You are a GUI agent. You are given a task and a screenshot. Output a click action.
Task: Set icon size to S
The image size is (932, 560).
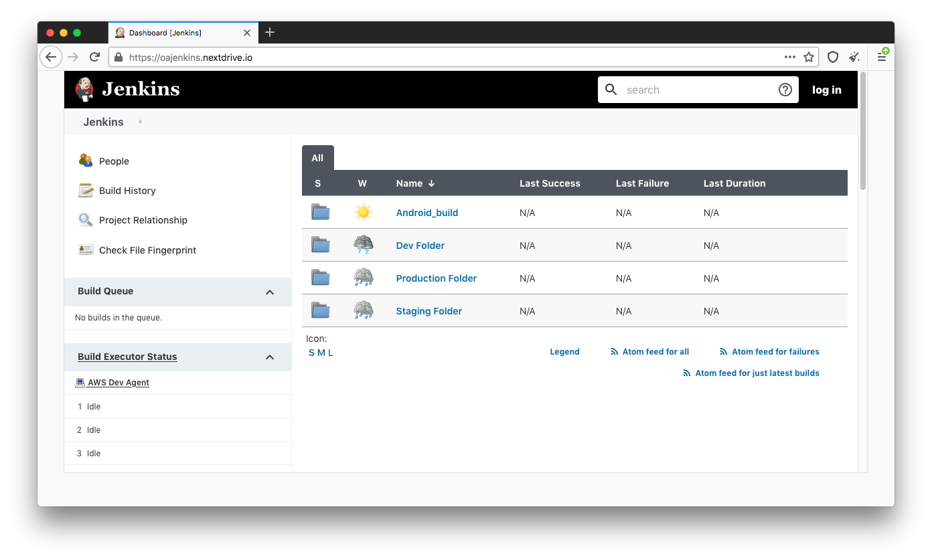(x=311, y=353)
